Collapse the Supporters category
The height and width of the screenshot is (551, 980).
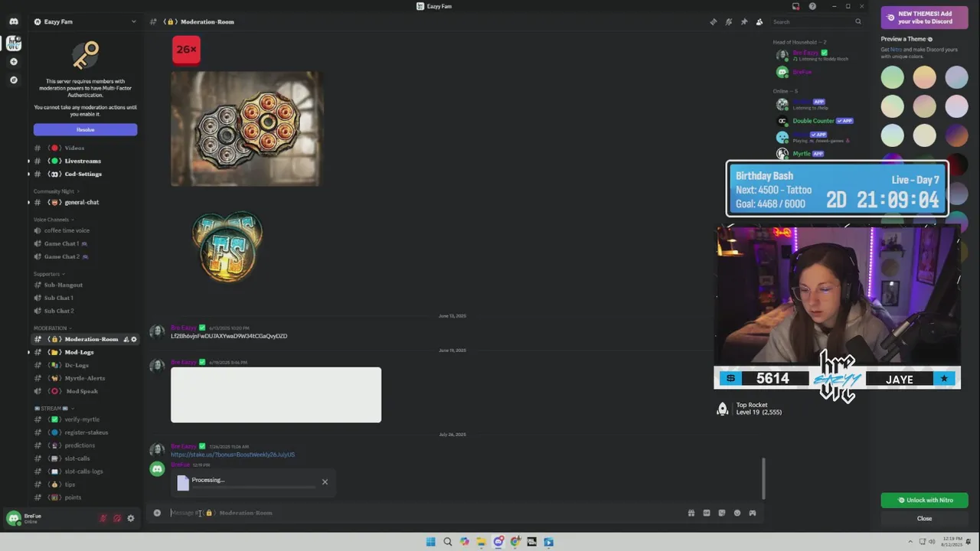tap(48, 274)
